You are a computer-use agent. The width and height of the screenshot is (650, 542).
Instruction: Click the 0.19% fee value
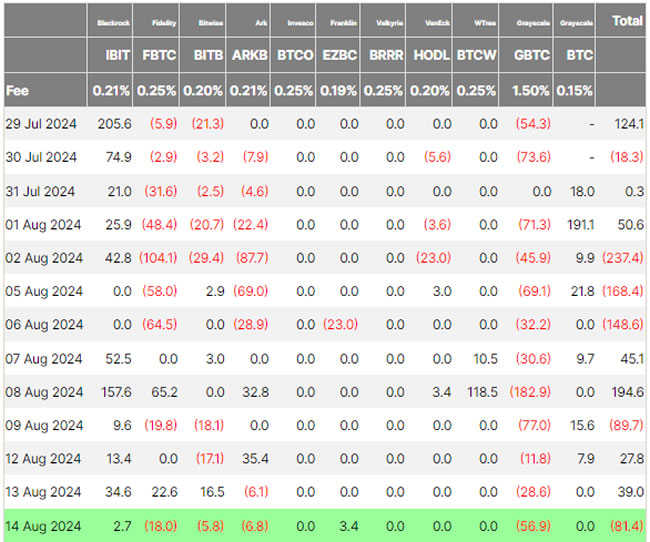tap(340, 90)
